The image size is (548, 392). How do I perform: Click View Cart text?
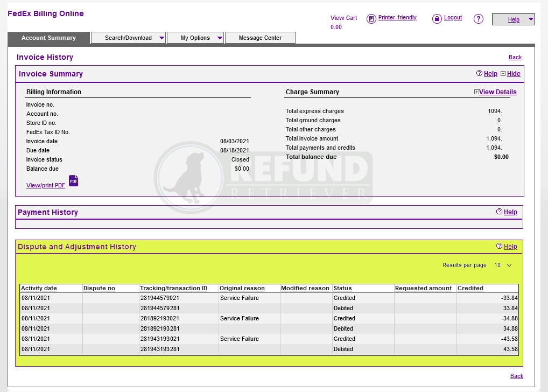(343, 18)
